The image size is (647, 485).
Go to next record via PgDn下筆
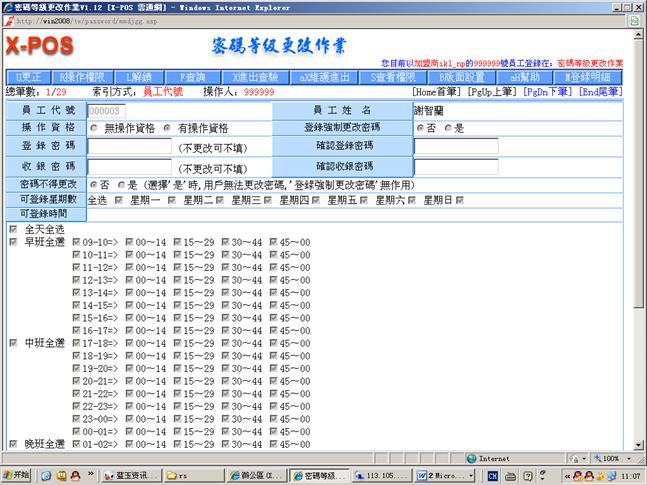(549, 92)
